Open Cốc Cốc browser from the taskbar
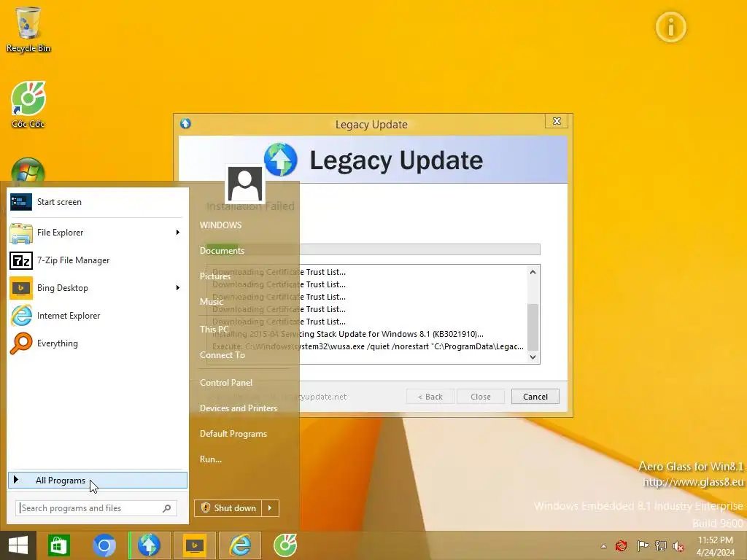The width and height of the screenshot is (747, 560). coord(285,545)
